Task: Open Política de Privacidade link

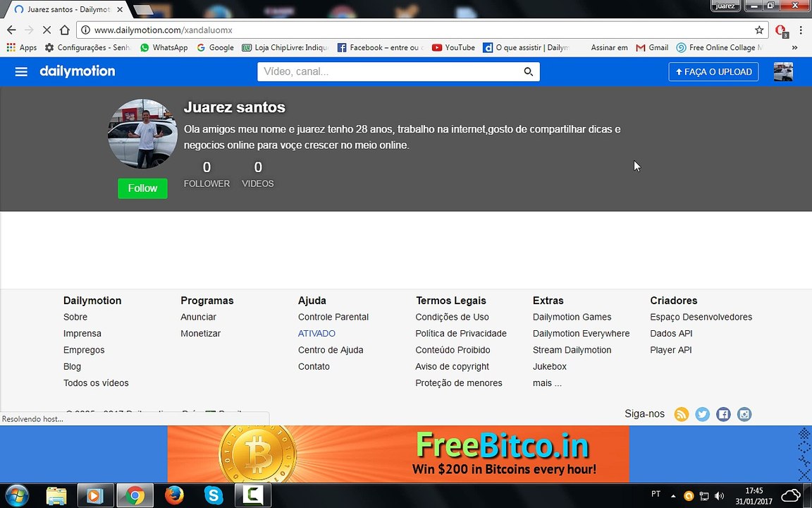Action: tap(461, 333)
